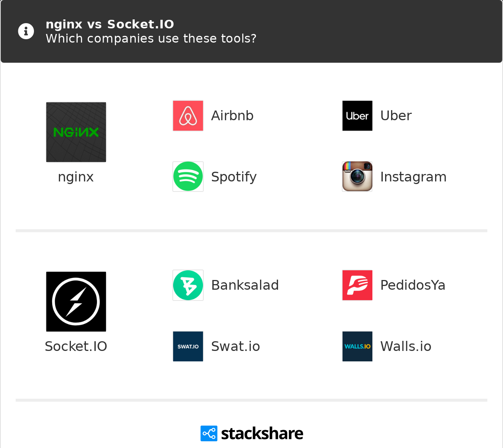Image resolution: width=503 pixels, height=448 pixels.
Task: Open the Banksalad company name link
Action: [245, 285]
